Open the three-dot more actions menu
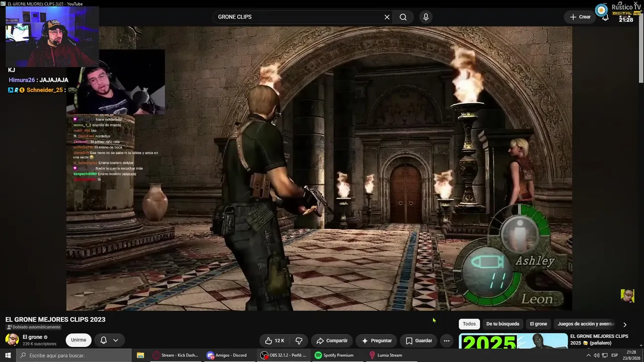The image size is (644, 362). (x=447, y=340)
